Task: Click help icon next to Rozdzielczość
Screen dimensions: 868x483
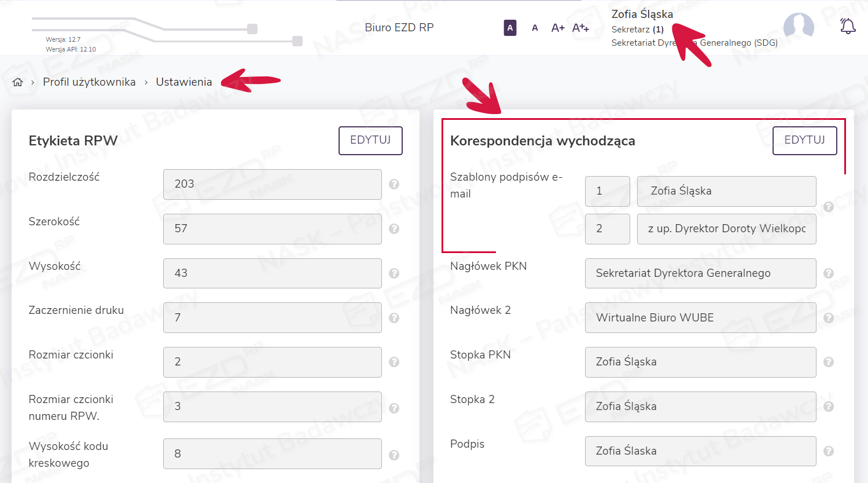Action: pos(394,184)
